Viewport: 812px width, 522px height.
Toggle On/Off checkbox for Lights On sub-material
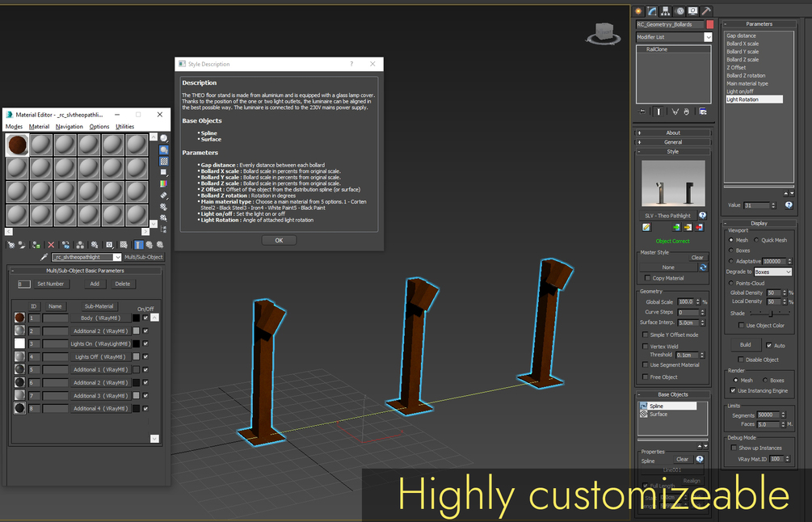[145, 344]
